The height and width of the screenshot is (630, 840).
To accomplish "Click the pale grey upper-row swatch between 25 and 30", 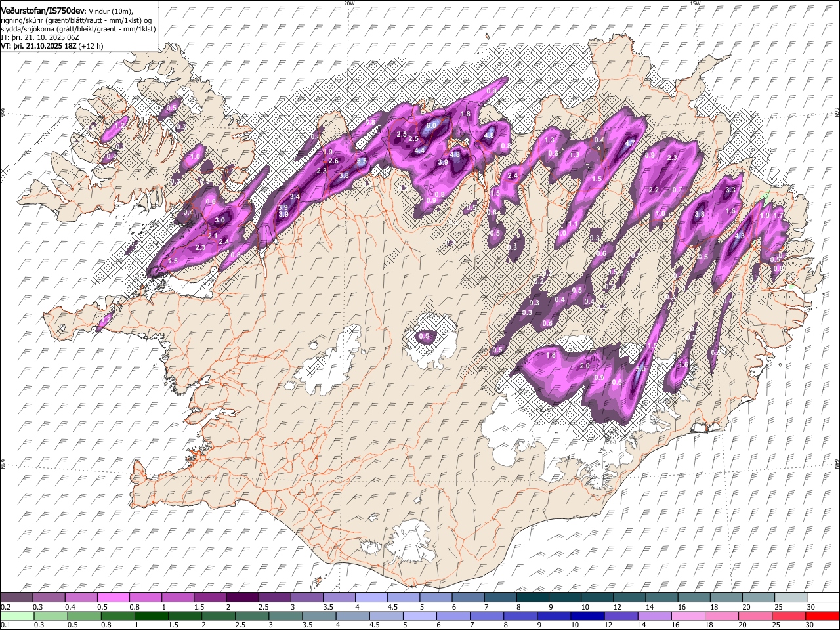I will click(x=789, y=597).
